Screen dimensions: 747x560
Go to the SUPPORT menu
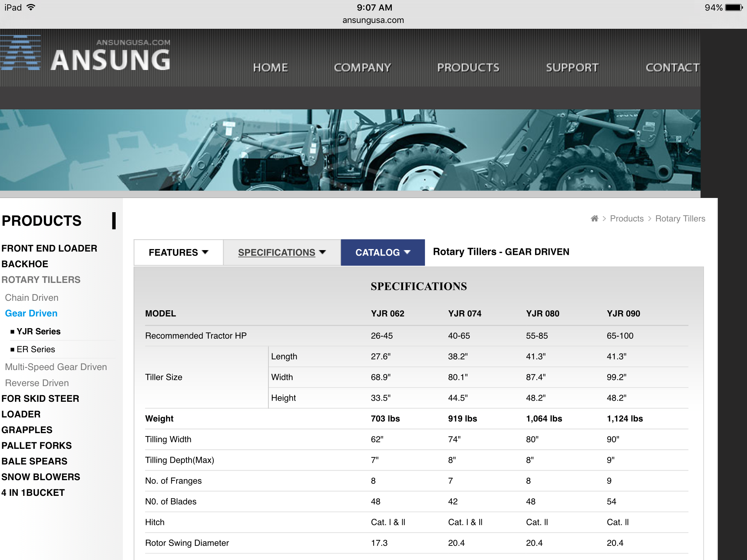point(572,67)
